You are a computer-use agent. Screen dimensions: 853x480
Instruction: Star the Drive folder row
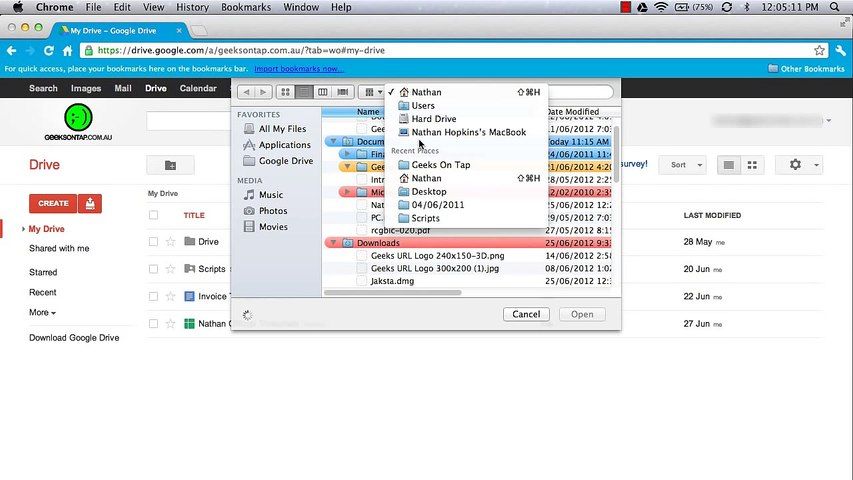tap(170, 242)
